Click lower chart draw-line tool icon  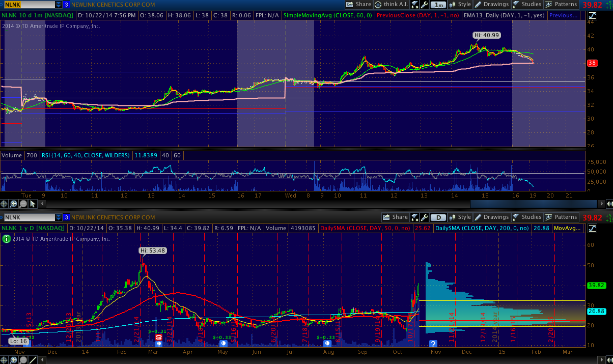tap(33, 360)
